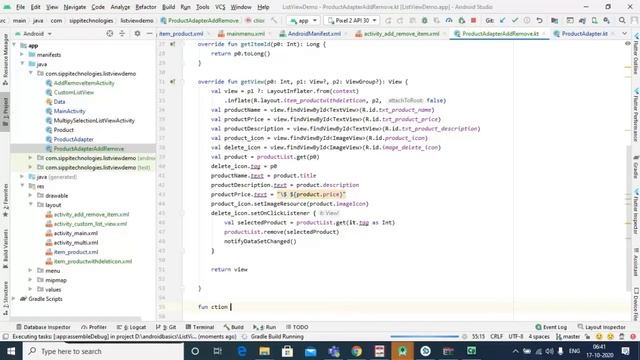The image size is (640, 360).
Task: Click the master Git branch in status bar
Action: [x=568, y=337]
